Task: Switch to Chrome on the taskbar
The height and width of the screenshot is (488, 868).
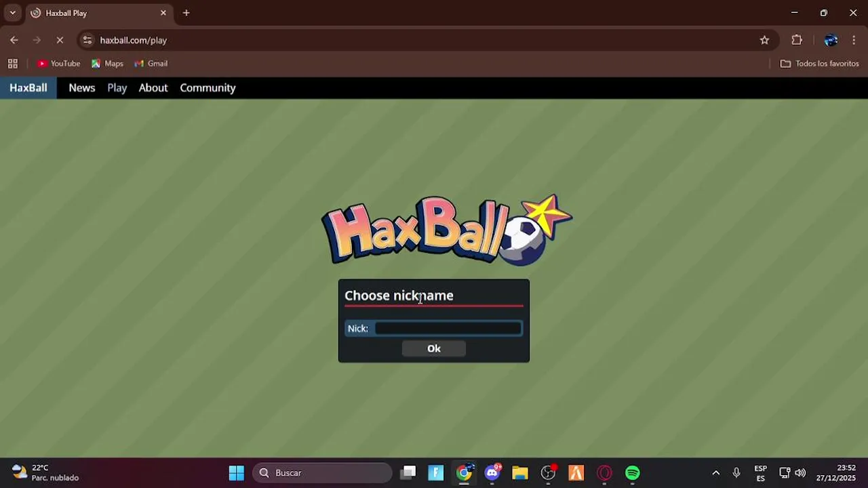Action: click(x=464, y=473)
